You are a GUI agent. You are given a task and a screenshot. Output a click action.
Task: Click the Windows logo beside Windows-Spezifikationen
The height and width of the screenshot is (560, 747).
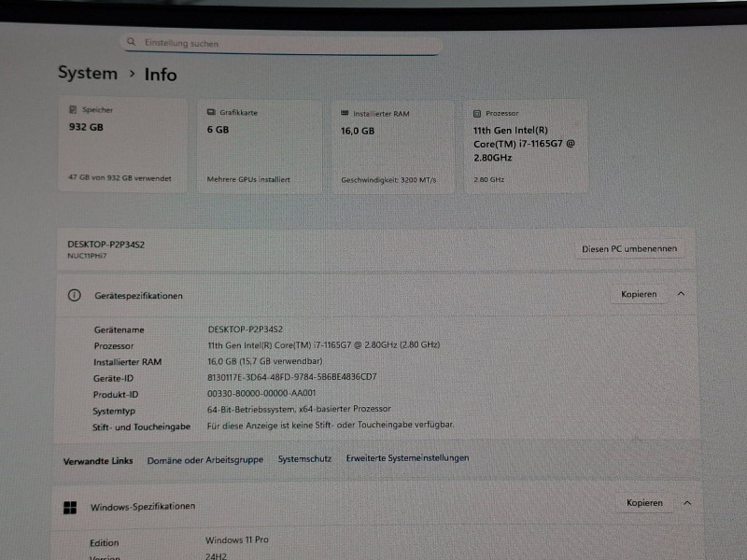coord(70,507)
